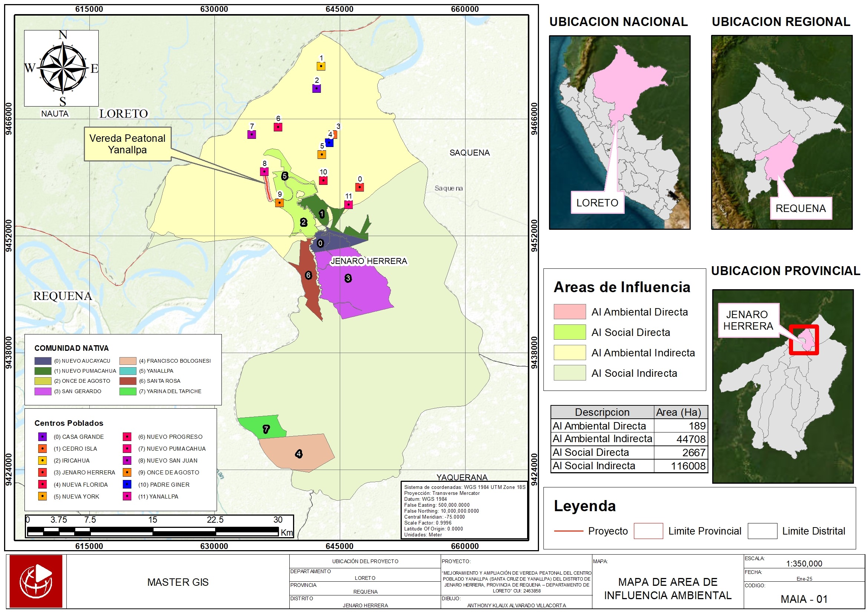The width and height of the screenshot is (868, 614).
Task: Click the Casa Grande purple legend marker
Action: click(42, 437)
